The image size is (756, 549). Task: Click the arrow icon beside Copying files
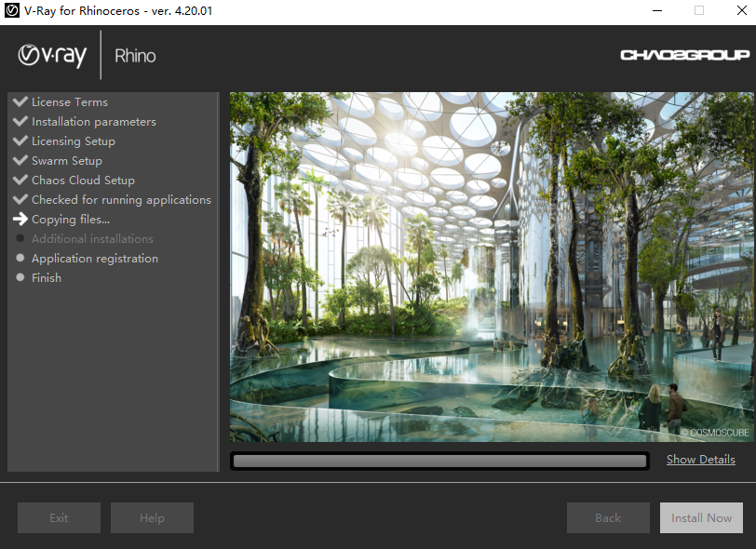pos(18,219)
